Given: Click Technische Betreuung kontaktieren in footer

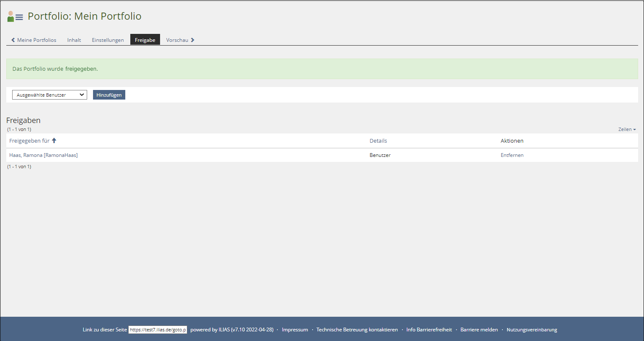Looking at the screenshot, I should [357, 330].
